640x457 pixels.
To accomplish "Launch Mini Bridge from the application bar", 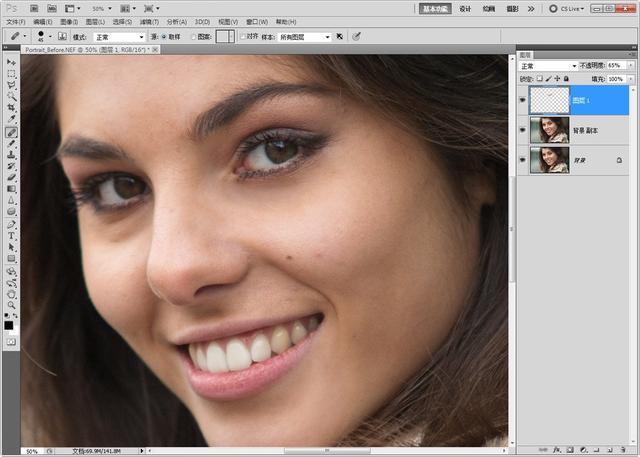I will (x=52, y=8).
